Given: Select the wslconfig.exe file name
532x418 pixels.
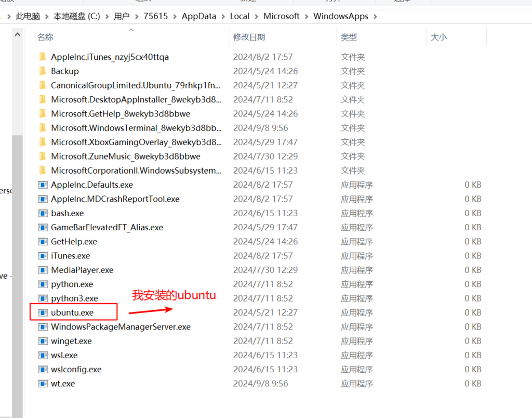Looking at the screenshot, I should (x=76, y=370).
